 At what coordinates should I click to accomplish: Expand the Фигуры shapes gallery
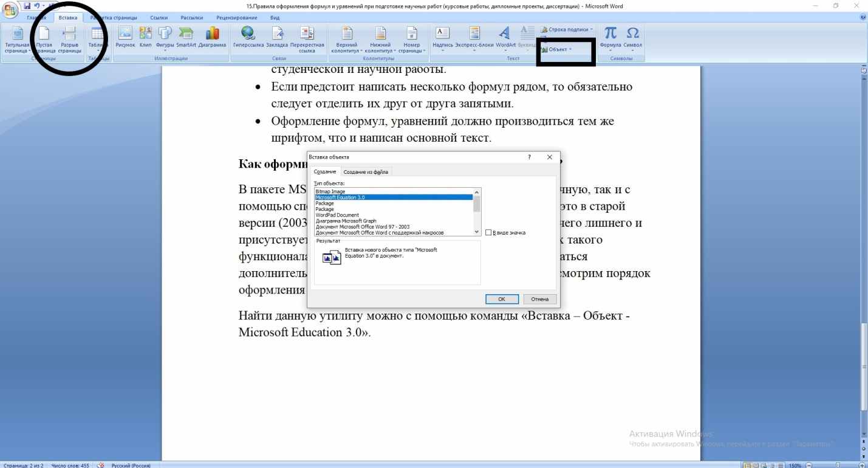(165, 38)
